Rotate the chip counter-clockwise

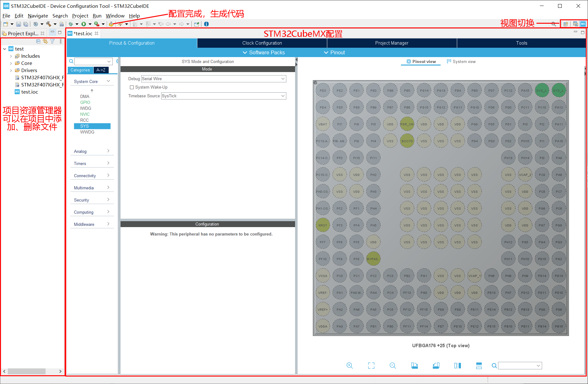coord(436,366)
